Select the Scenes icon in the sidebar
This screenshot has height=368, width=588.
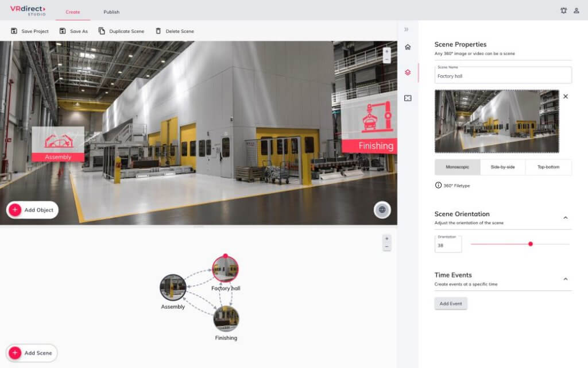[x=408, y=73]
